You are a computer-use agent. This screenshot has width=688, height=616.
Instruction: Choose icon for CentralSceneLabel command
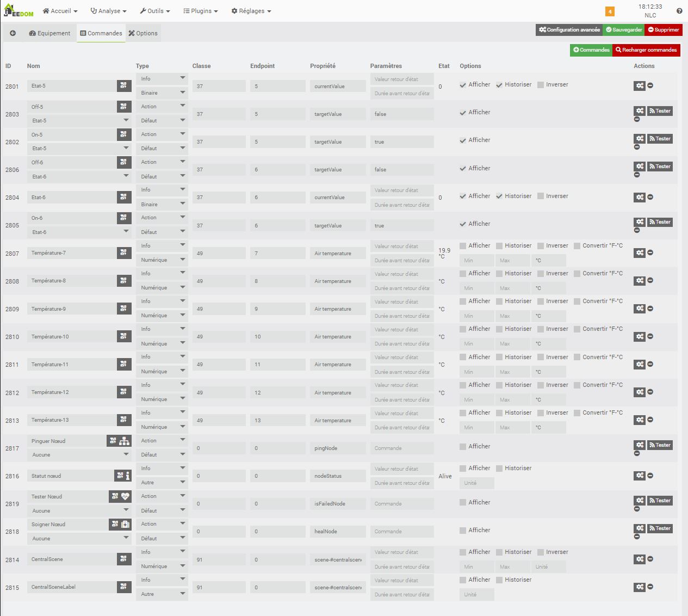coord(124,587)
